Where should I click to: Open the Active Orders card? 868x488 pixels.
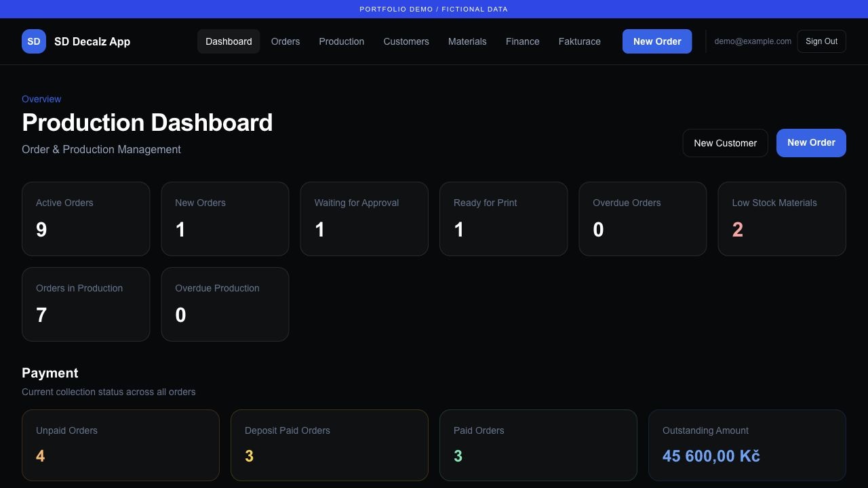pyautogui.click(x=86, y=219)
